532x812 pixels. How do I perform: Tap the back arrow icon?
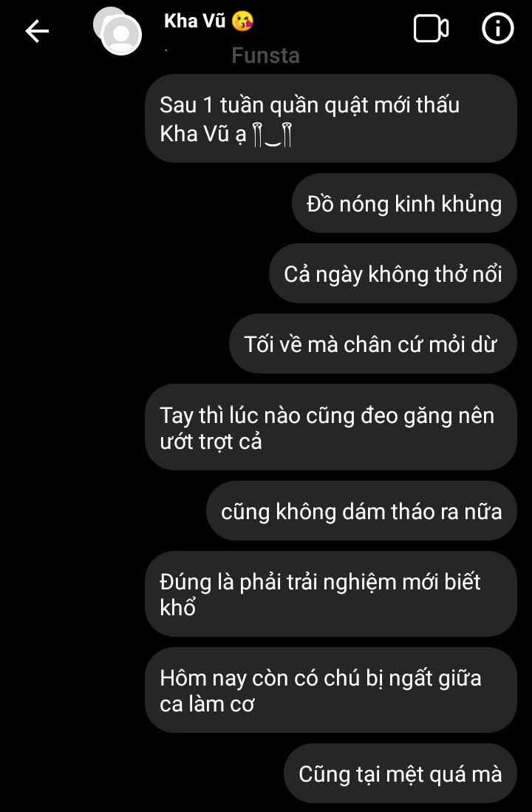(x=37, y=31)
